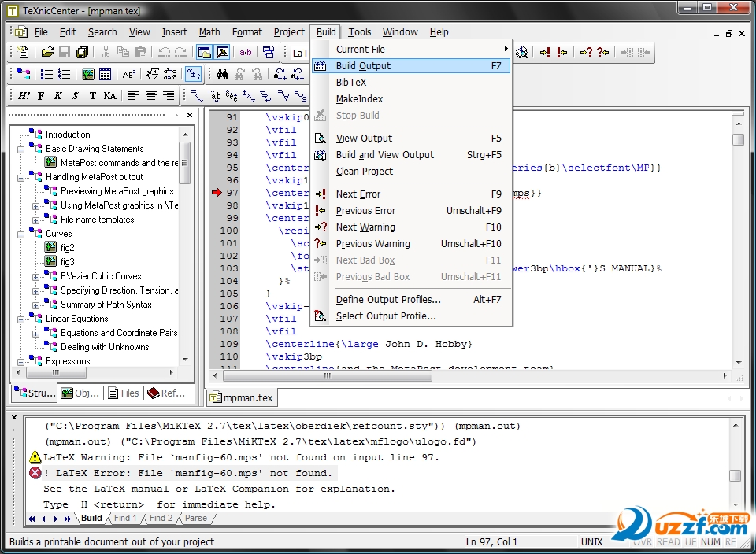
Task: Click the bold F formatting icon
Action: [x=41, y=96]
